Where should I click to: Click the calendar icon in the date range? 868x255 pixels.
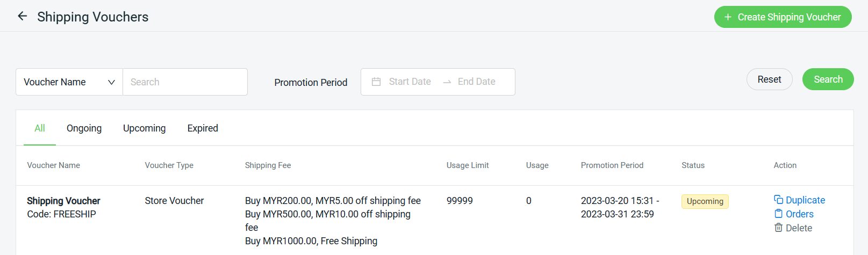pyautogui.click(x=376, y=82)
